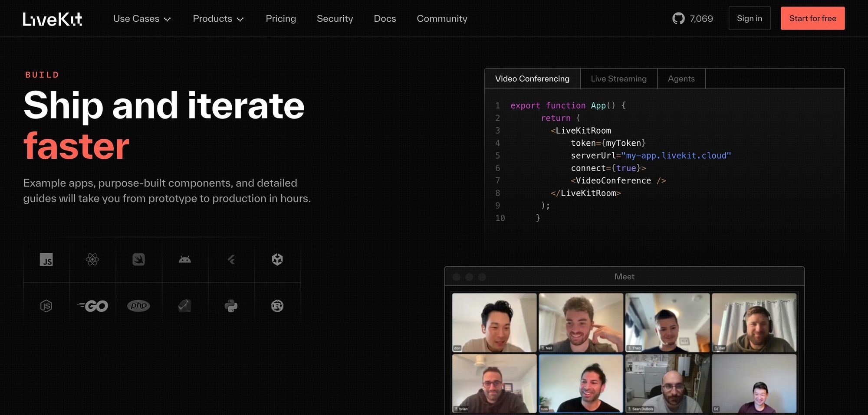
Task: Select the Ruby SDK icon
Action: 185,306
